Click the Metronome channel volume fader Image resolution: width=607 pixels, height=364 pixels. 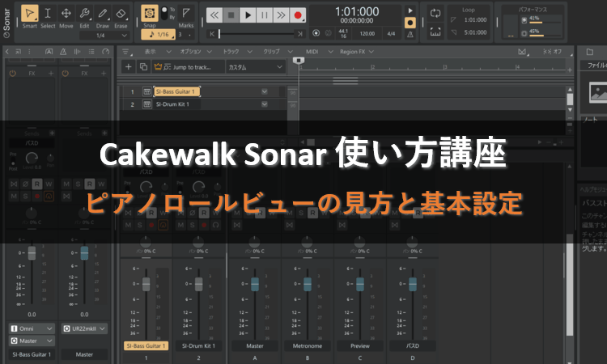point(308,285)
